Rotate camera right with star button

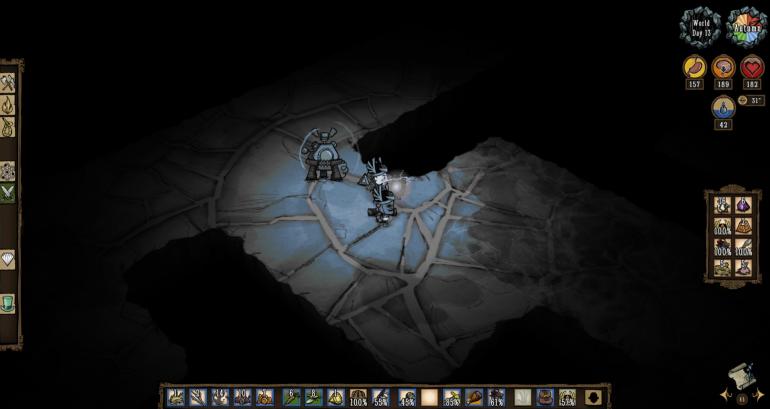[759, 394]
